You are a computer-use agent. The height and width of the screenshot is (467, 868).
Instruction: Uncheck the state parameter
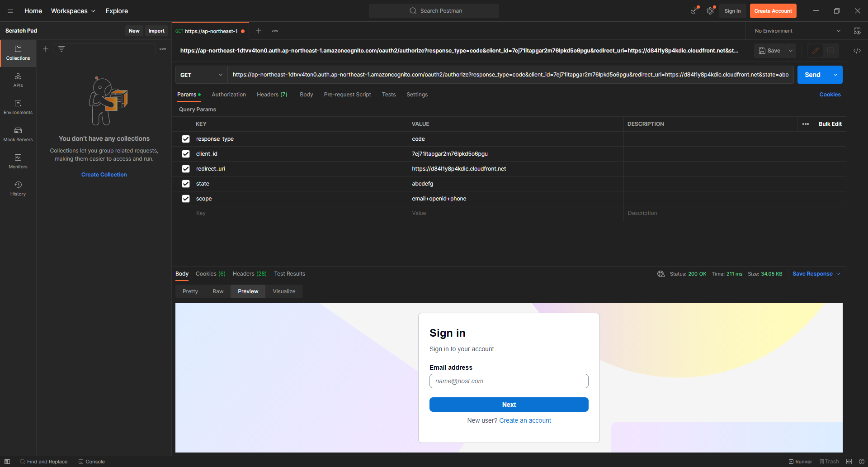(186, 184)
